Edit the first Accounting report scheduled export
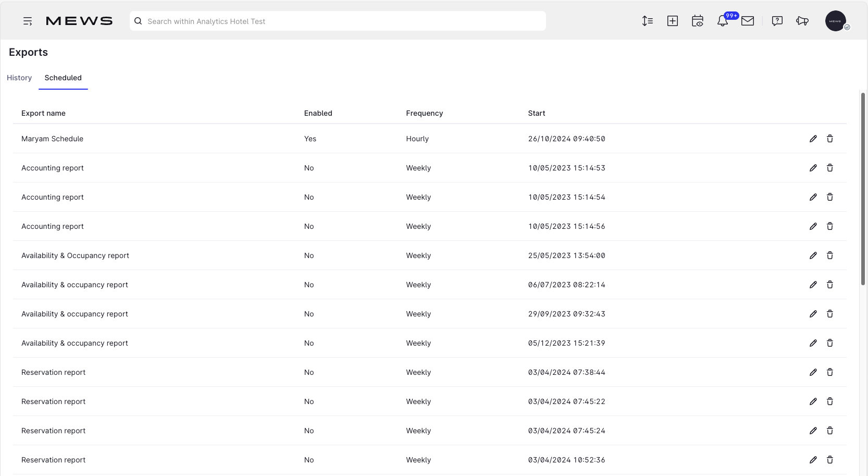Image resolution: width=868 pixels, height=476 pixels. coord(813,168)
